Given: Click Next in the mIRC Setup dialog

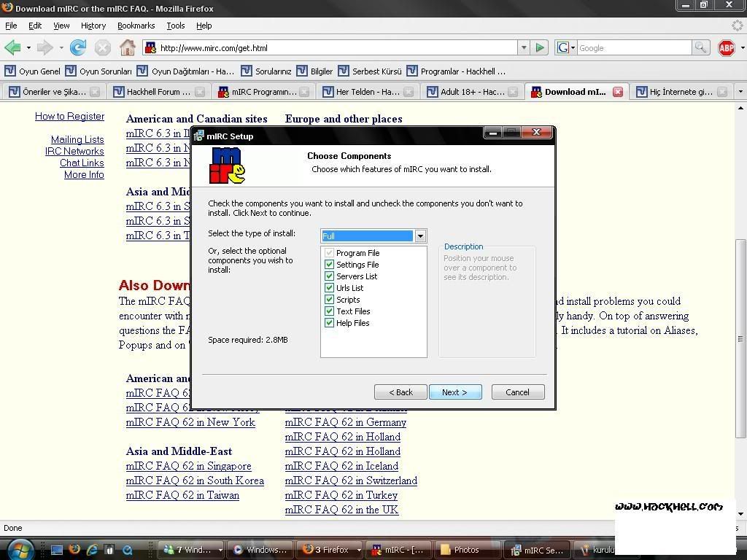Looking at the screenshot, I should (455, 392).
